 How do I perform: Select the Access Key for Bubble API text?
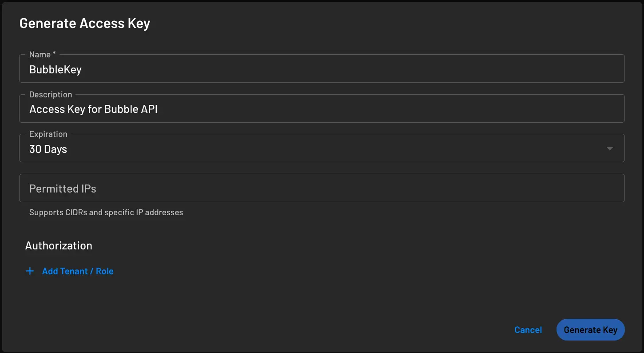[x=93, y=108]
